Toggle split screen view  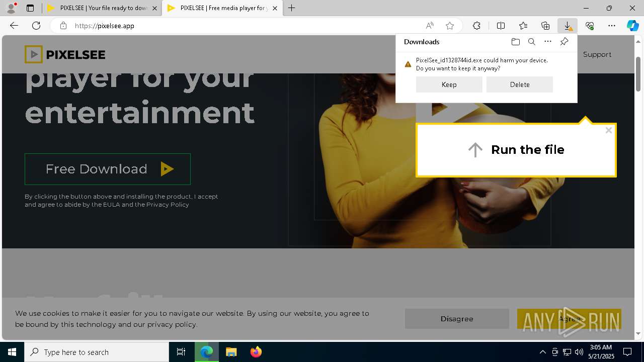[x=501, y=26]
